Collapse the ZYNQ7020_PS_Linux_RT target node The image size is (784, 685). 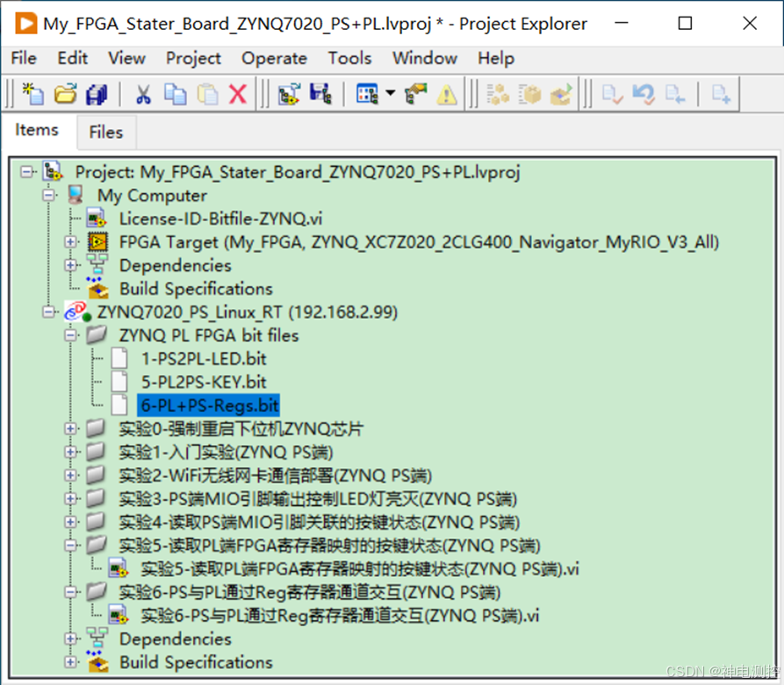pos(48,312)
